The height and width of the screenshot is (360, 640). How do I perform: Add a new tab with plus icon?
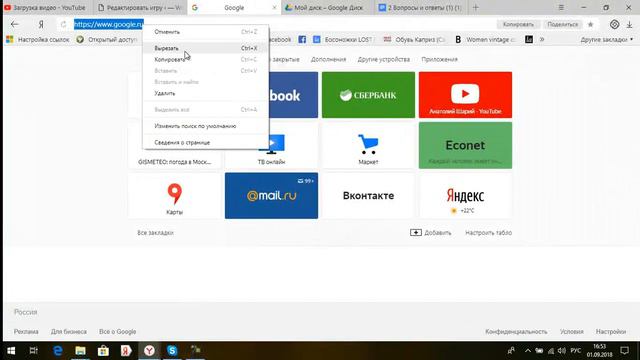click(x=476, y=7)
